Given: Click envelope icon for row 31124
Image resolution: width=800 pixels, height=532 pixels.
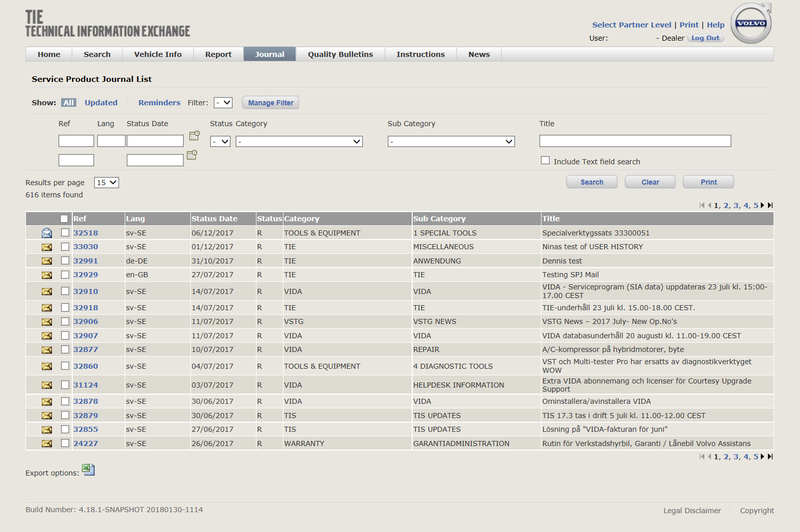Looking at the screenshot, I should click(47, 386).
